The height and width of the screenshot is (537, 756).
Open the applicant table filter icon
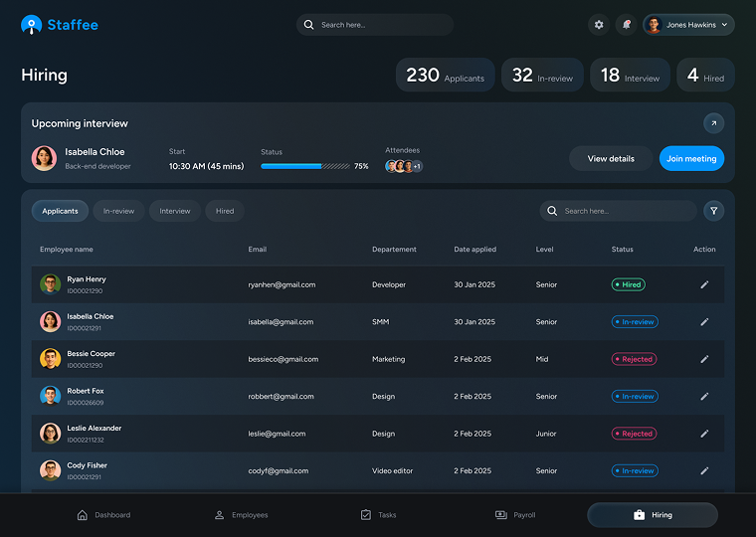coord(713,211)
